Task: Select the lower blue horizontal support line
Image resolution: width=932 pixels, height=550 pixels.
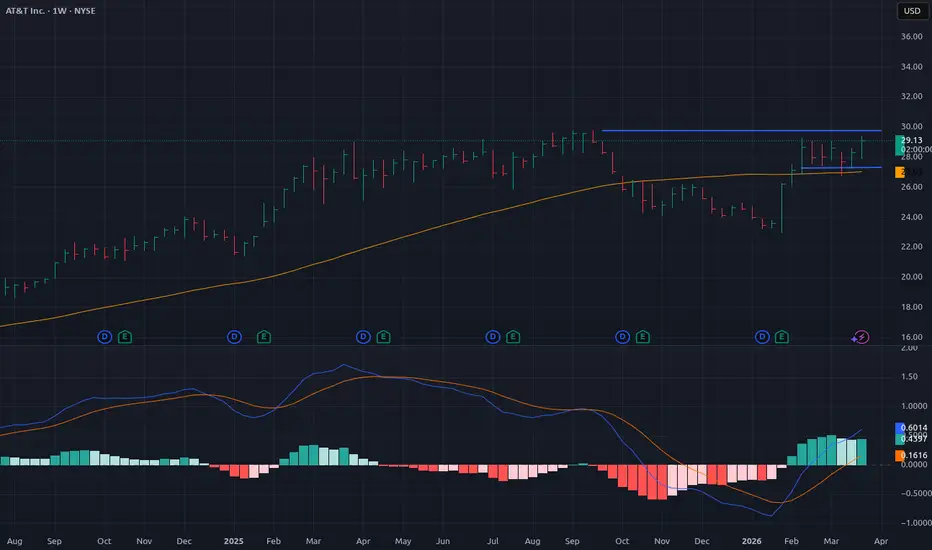Action: coord(841,168)
